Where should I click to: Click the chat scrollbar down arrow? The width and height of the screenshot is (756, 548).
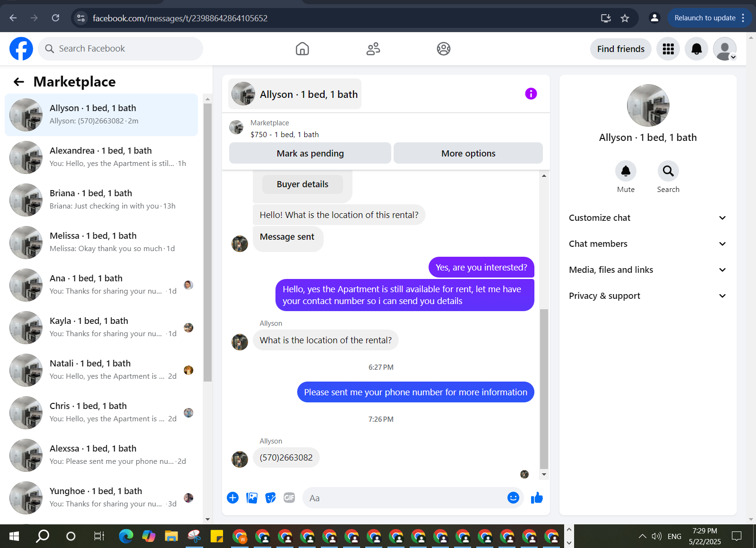point(544,474)
